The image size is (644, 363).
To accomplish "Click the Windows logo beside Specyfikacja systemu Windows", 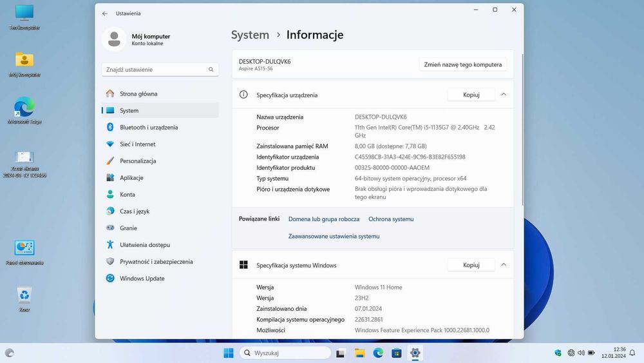I will point(243,265).
